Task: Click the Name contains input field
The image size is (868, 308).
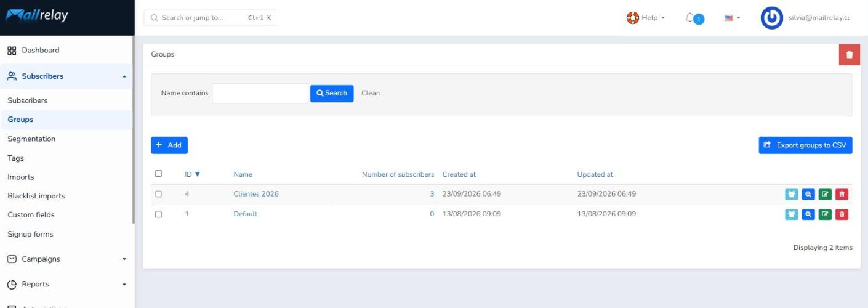Action: point(260,93)
